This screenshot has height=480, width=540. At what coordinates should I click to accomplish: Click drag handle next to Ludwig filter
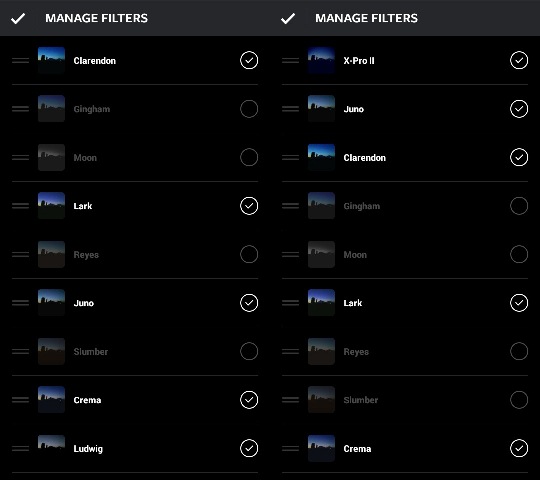point(20,449)
